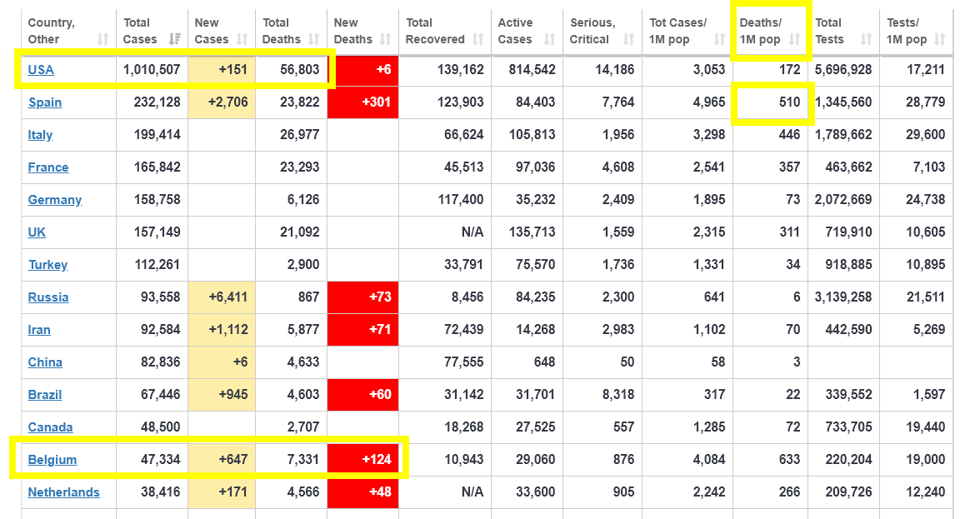Screen dimensions: 980x519
Task: Select Russia total tests 3,139,258
Action: pos(843,297)
